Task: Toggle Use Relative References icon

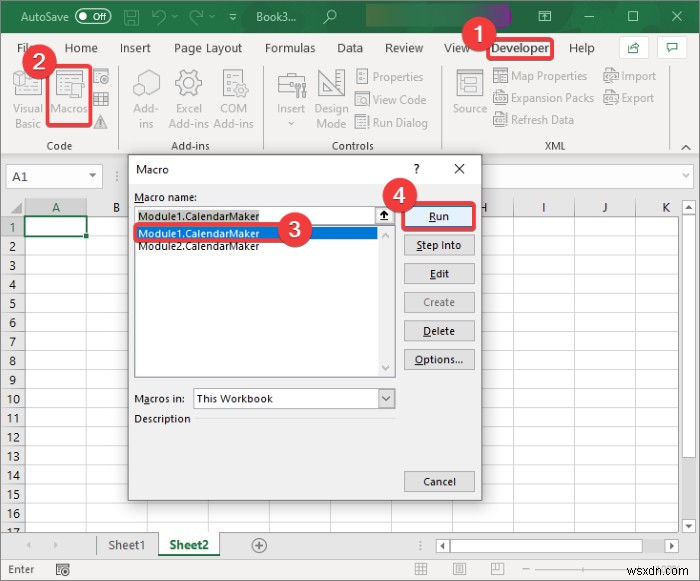Action: tap(101, 99)
